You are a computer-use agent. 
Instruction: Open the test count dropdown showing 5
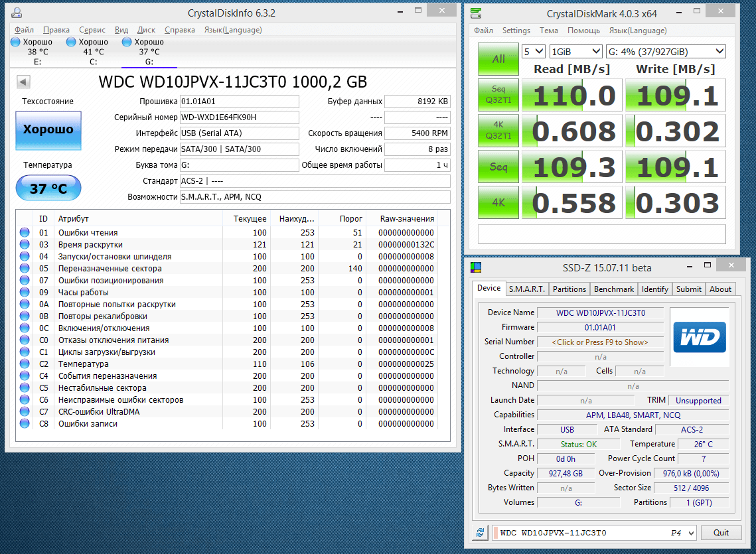click(x=534, y=52)
